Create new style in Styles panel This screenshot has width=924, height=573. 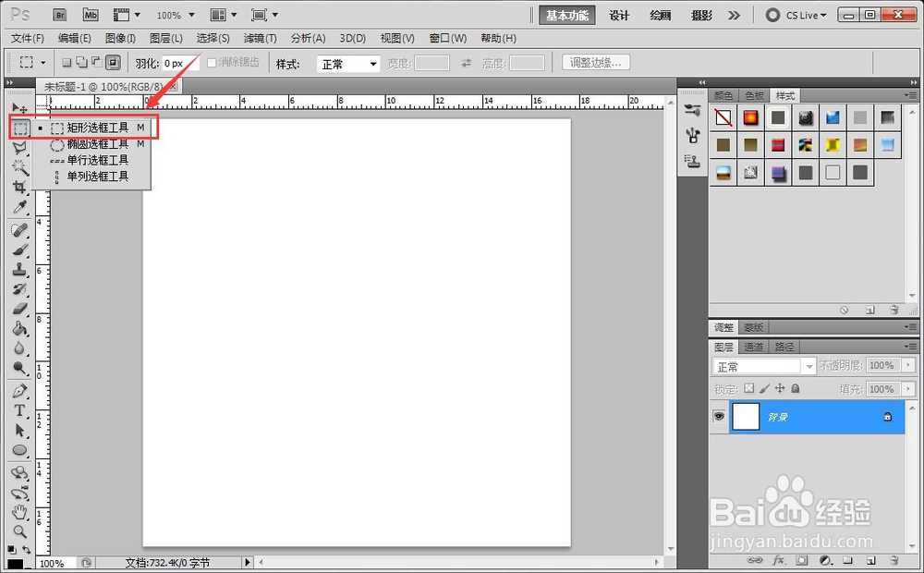[x=869, y=310]
